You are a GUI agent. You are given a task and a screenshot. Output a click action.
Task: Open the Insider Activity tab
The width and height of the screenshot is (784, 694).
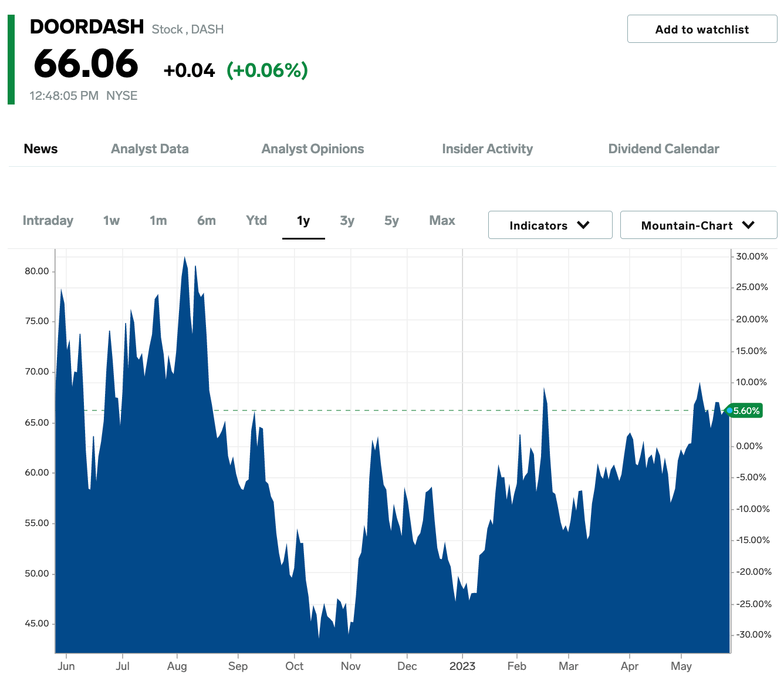487,149
